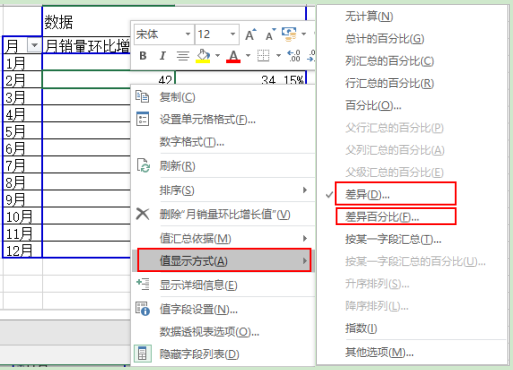This screenshot has height=370, width=513.
Task: Click field list icon beside 隐藏字段列表
Action: (x=142, y=354)
